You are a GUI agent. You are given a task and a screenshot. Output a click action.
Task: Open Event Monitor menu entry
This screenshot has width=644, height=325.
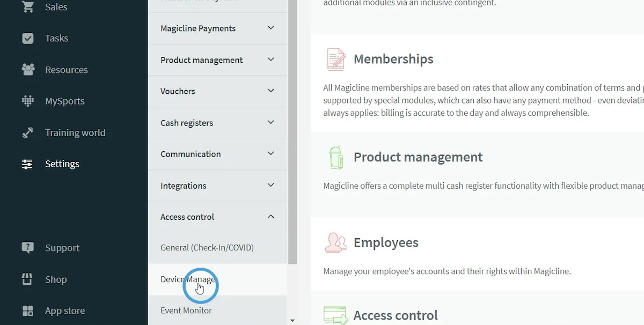click(186, 311)
